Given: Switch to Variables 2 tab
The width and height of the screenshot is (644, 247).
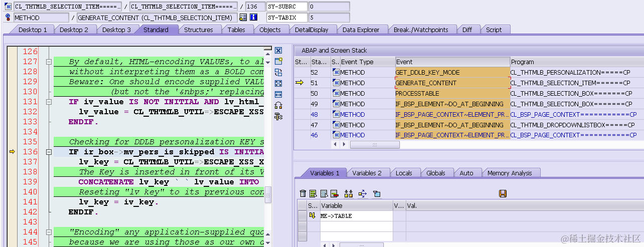Looking at the screenshot, I should 367,173.
